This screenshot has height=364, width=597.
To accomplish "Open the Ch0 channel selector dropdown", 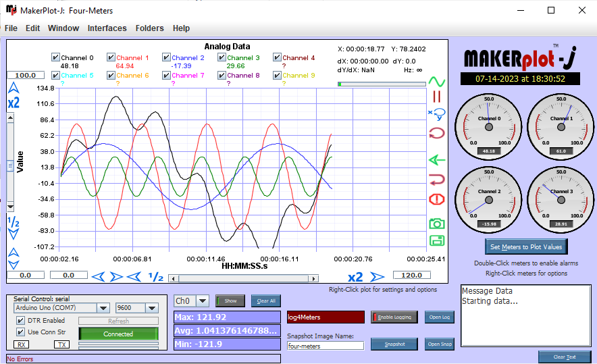I will pos(203,301).
